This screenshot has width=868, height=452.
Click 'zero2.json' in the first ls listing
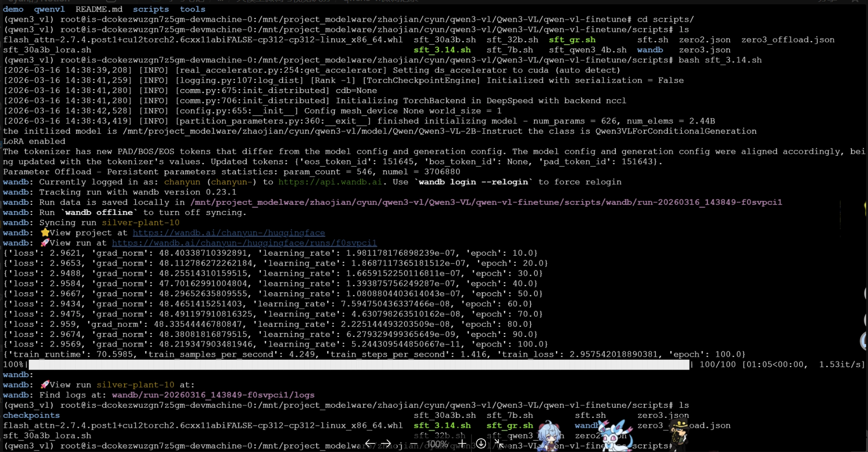(705, 40)
